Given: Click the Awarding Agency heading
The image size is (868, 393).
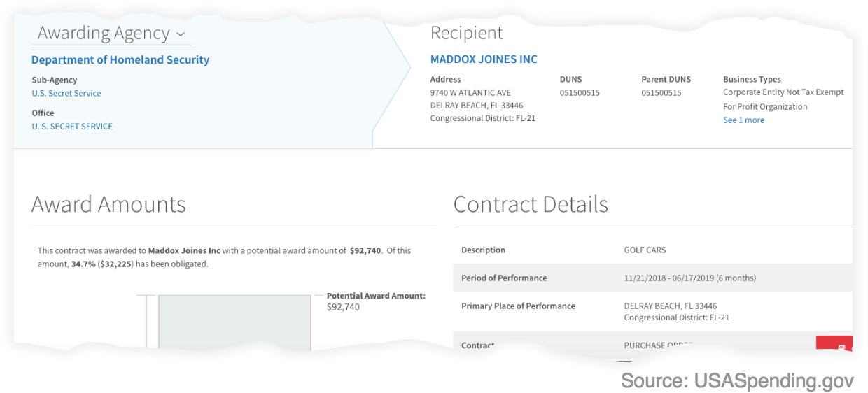Looking at the screenshot, I should (104, 33).
